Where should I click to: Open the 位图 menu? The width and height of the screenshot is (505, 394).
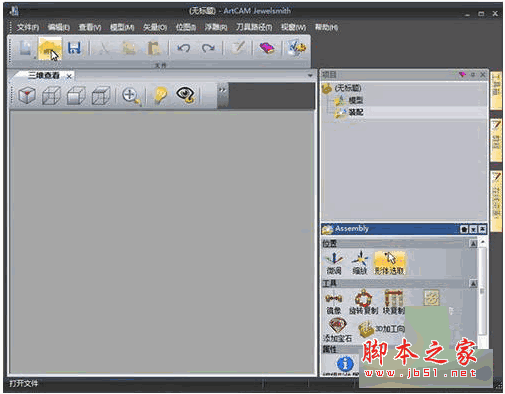pos(186,27)
